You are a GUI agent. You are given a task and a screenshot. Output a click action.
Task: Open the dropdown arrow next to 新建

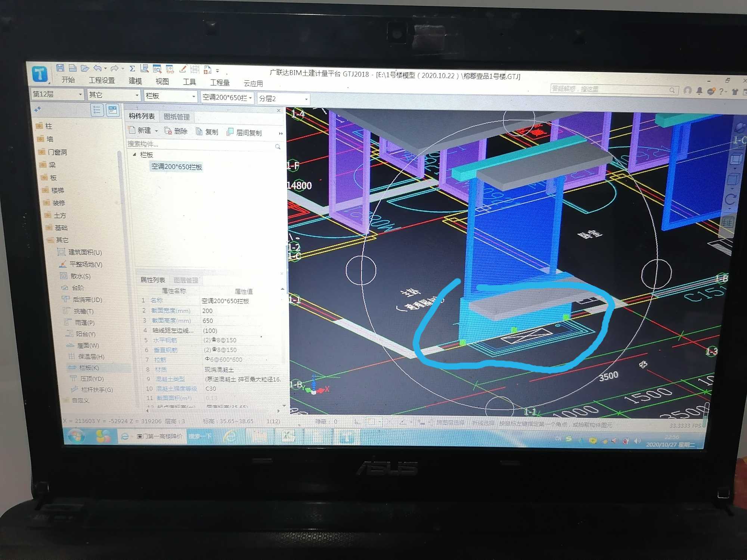156,131
